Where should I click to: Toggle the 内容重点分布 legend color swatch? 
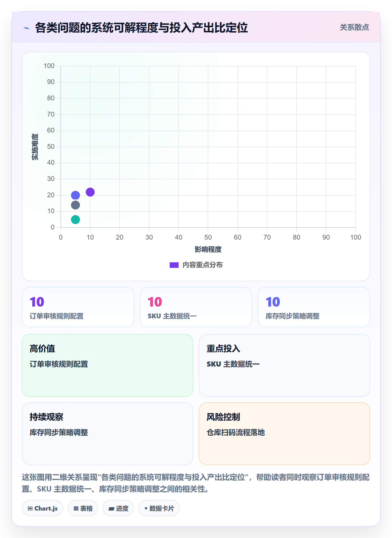click(174, 265)
